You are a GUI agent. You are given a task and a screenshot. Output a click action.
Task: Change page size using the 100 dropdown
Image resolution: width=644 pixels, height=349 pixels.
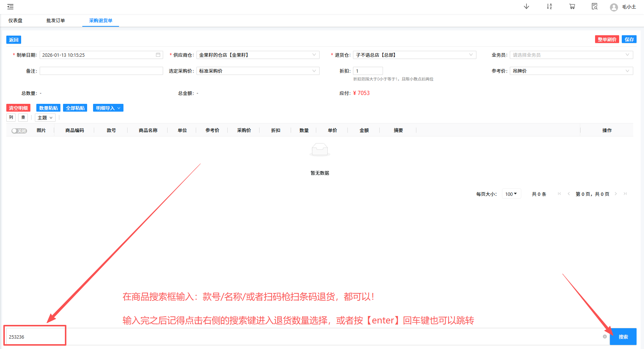[x=511, y=193]
